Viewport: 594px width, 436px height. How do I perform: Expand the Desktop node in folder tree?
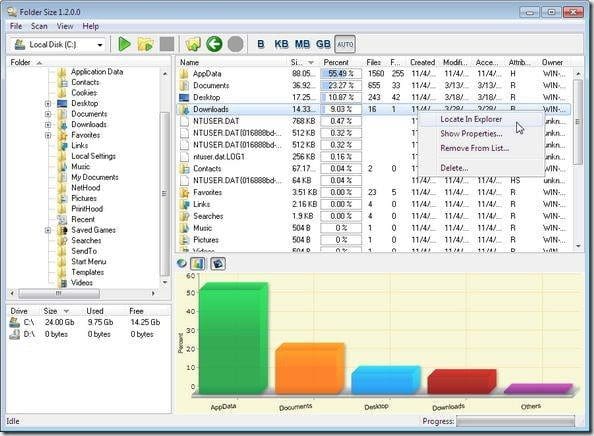tap(48, 103)
